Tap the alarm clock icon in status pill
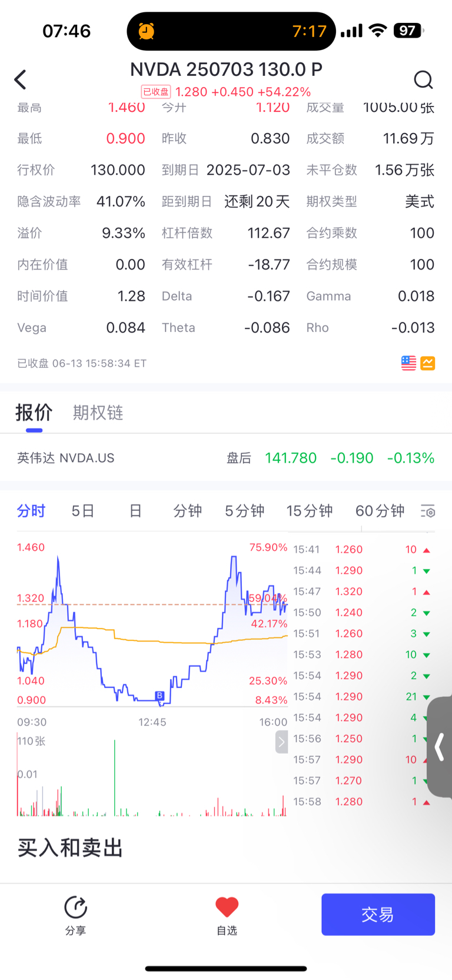The height and width of the screenshot is (980, 452). 147,31
